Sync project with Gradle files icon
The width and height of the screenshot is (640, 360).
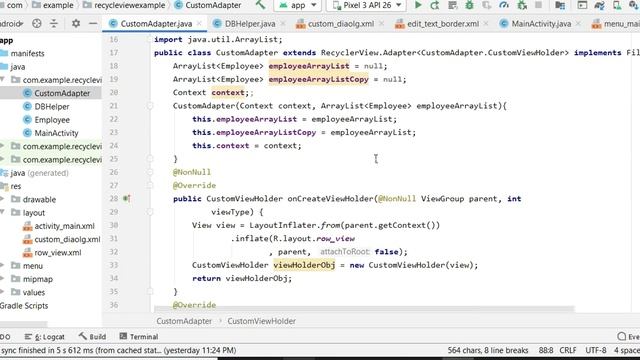pyautogui.click(x=600, y=5)
